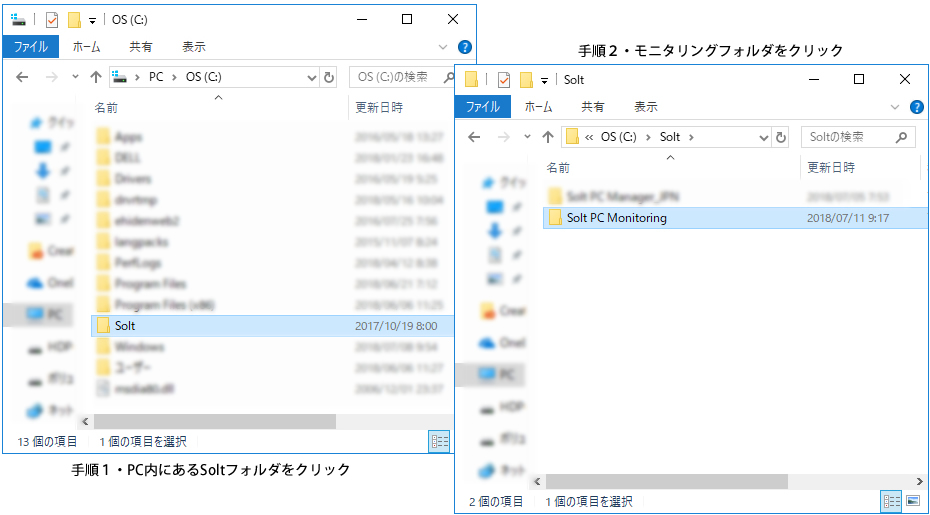Click the 表示 tab in OS (C:) window
The image size is (930, 515).
194,47
